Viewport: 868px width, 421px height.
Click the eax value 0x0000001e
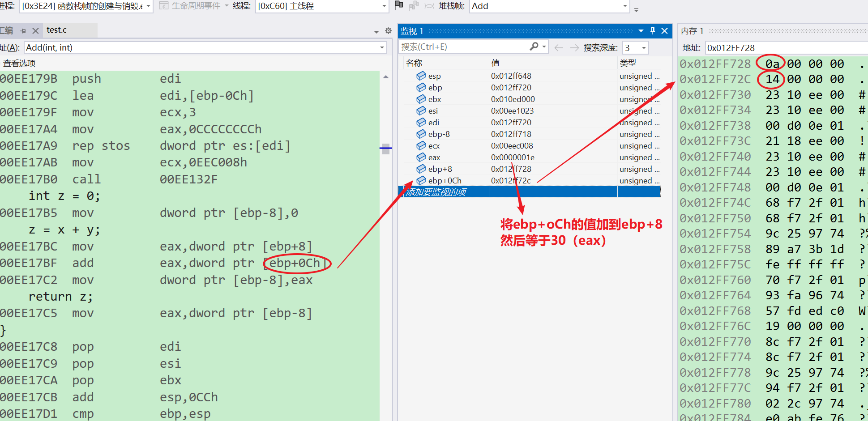coord(513,157)
